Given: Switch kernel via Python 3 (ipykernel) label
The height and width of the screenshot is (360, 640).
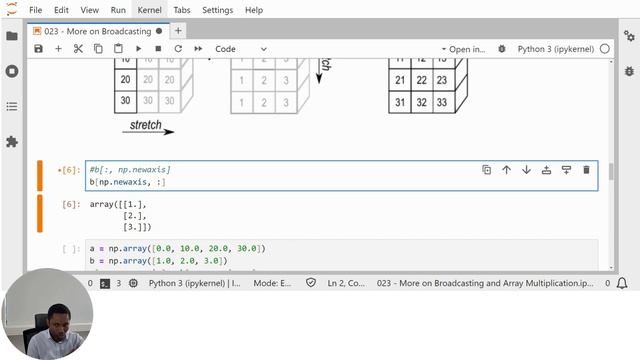Looking at the screenshot, I should click(556, 49).
